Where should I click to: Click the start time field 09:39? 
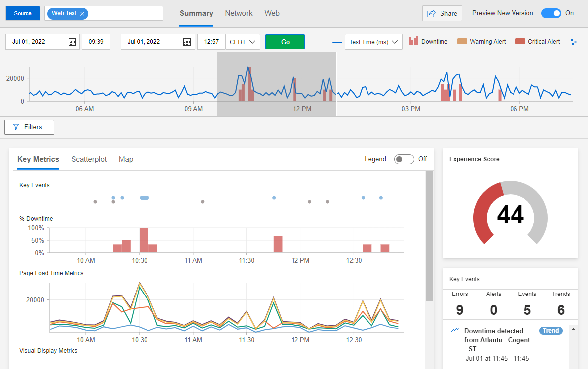tap(96, 42)
